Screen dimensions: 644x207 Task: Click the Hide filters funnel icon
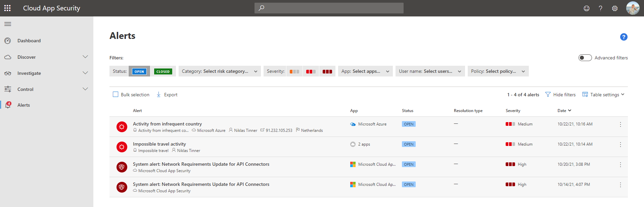[548, 95]
